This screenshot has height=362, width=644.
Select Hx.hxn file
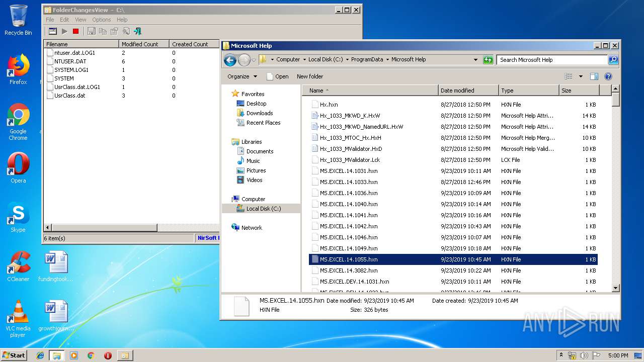(x=453, y=105)
